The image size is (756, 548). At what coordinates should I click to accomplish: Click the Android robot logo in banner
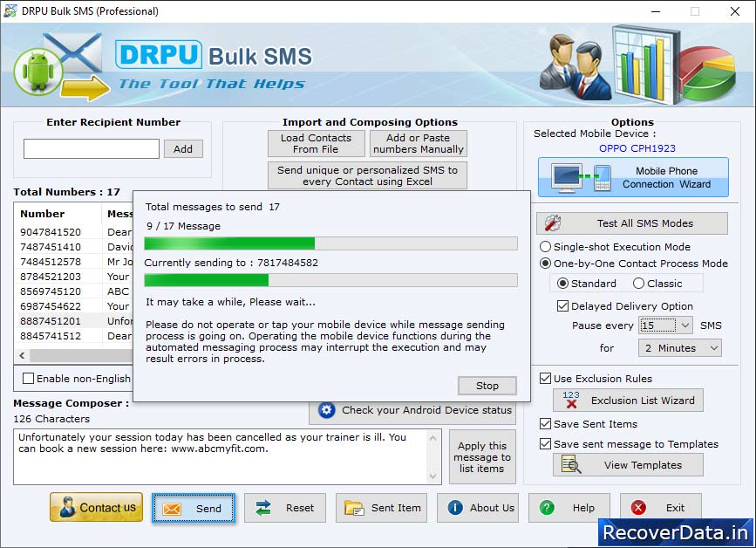38,72
